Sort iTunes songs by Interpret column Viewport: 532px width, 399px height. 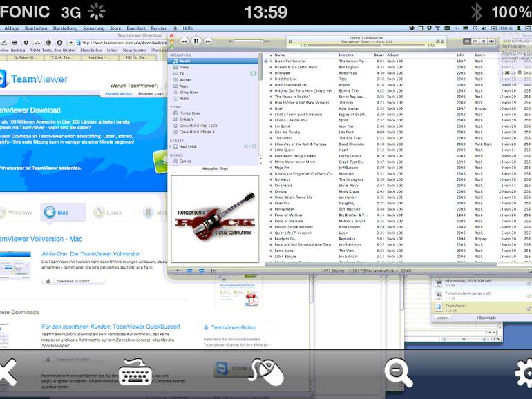pos(347,55)
